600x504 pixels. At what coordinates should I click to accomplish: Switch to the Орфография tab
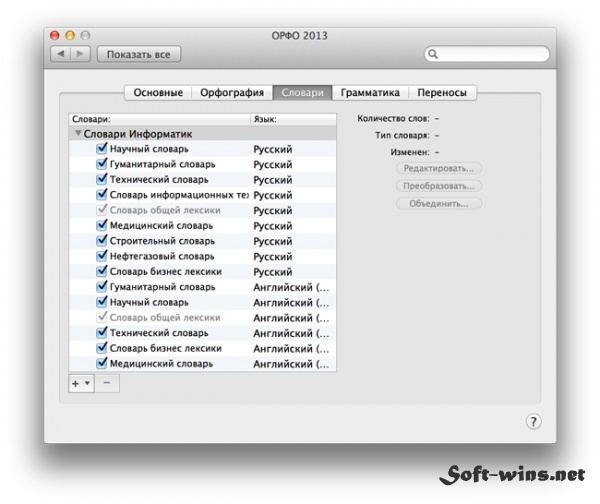tap(232, 93)
